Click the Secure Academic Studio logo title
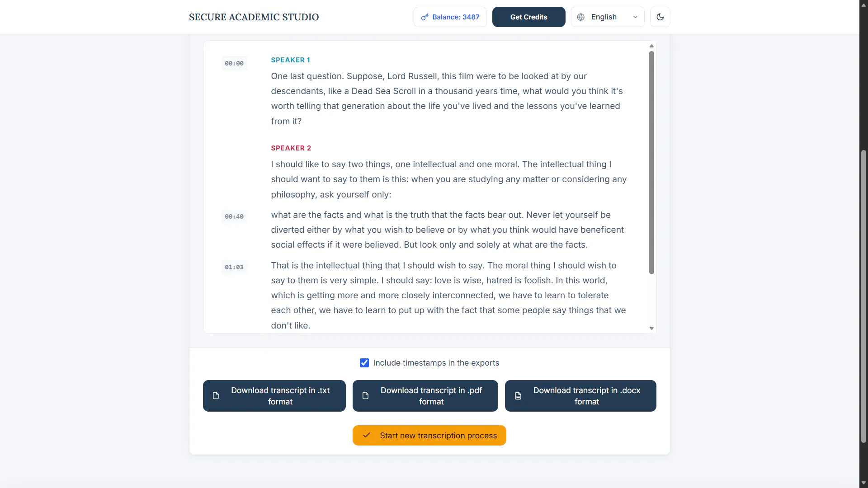The image size is (868, 488). (x=254, y=17)
